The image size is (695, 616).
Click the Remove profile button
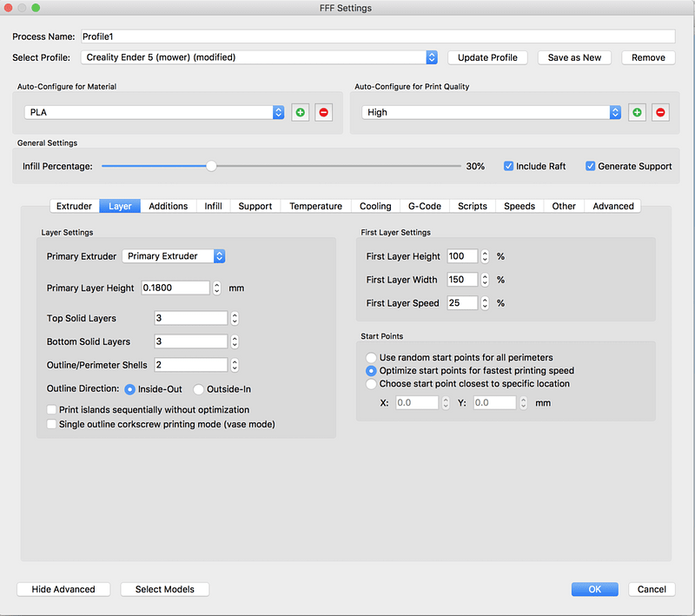[x=648, y=57]
